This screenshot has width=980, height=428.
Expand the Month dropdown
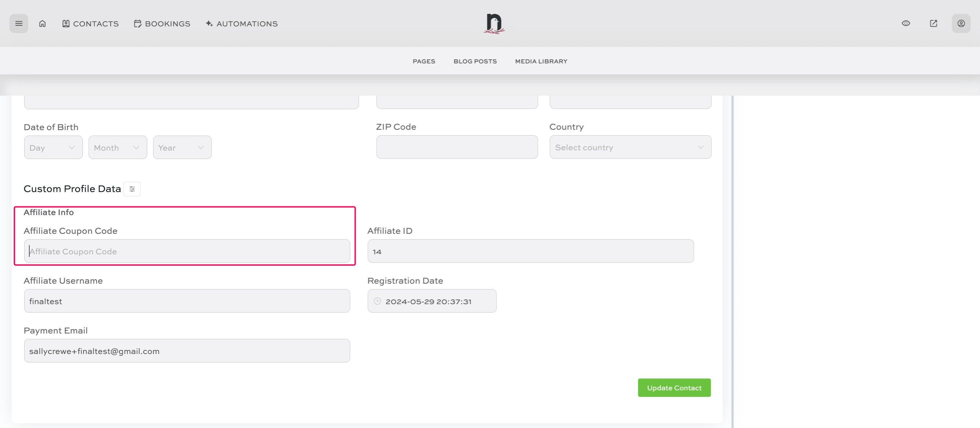pos(118,148)
